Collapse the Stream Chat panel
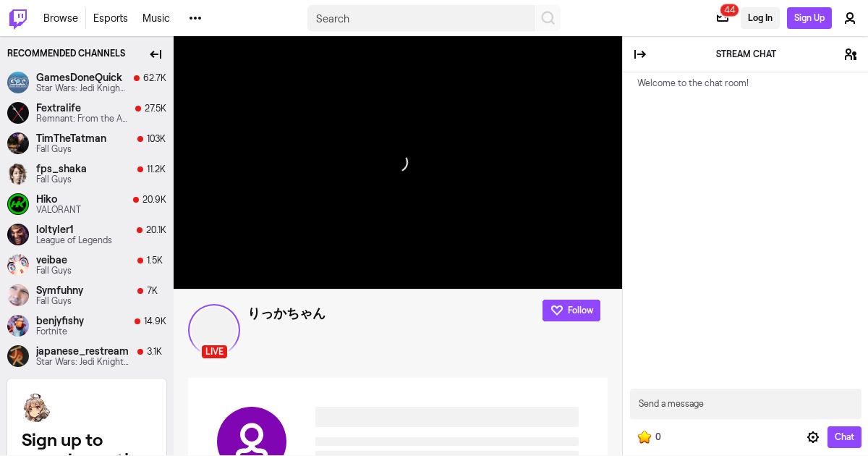 pos(640,54)
